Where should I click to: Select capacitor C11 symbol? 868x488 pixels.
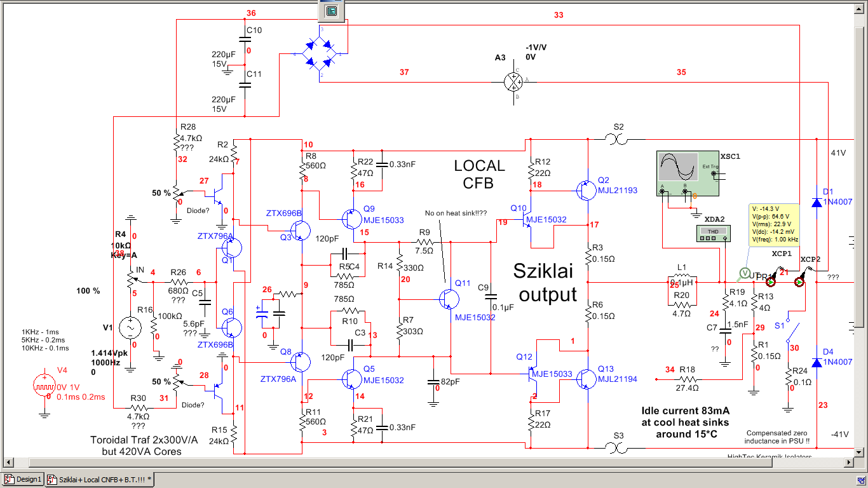pos(245,84)
